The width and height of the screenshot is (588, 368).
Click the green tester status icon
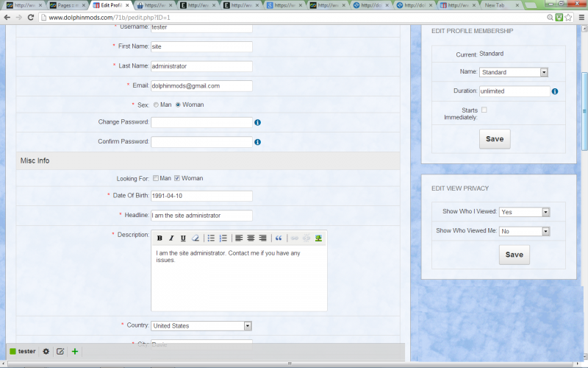[x=12, y=352]
